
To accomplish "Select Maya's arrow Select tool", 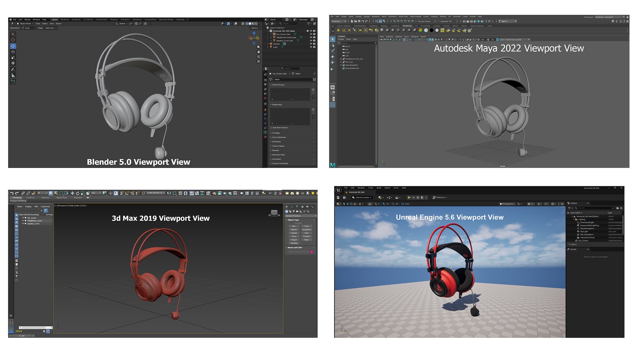I will click(x=332, y=40).
